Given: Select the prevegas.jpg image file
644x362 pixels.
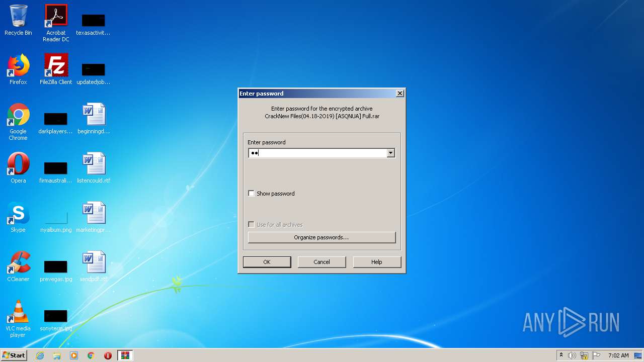Looking at the screenshot, I should point(56,270).
